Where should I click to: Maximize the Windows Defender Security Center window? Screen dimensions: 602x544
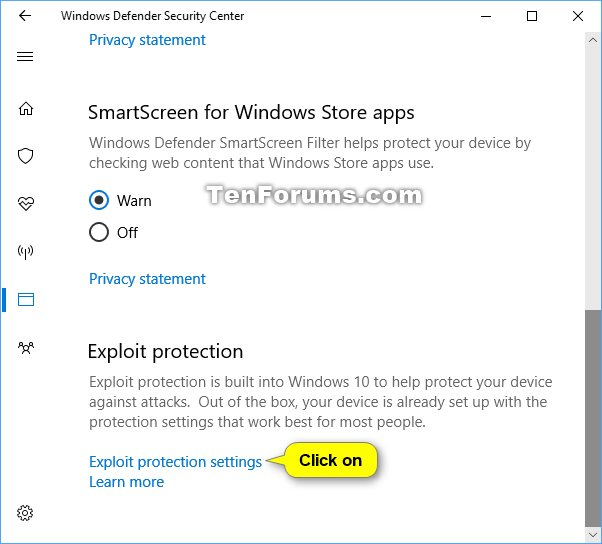pyautogui.click(x=532, y=16)
